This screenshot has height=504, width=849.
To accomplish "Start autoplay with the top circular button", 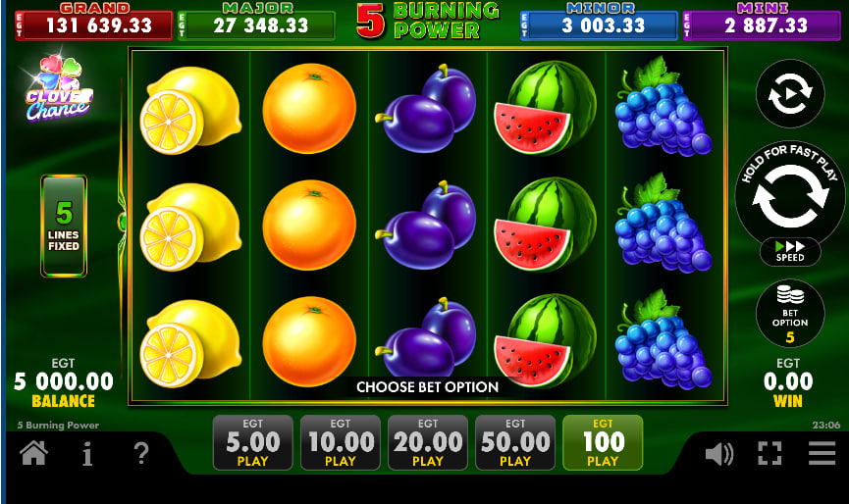I will 790,93.
